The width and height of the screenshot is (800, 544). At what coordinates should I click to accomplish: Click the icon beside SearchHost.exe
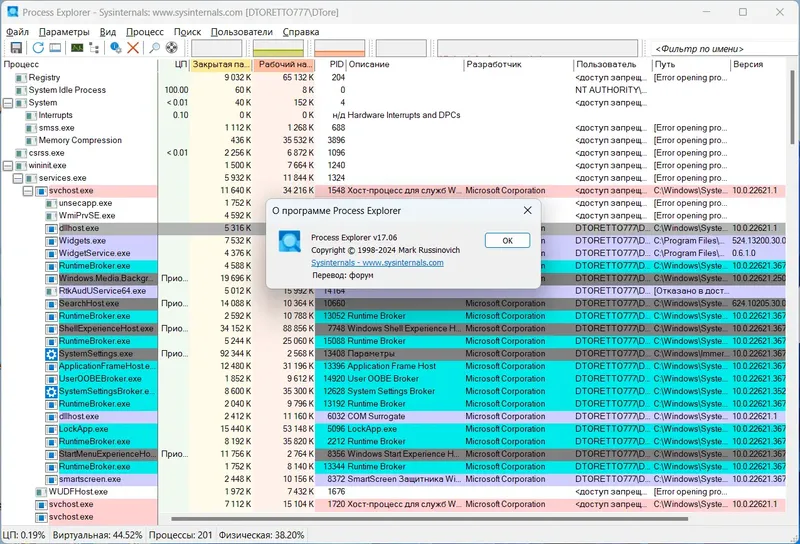click(x=51, y=304)
